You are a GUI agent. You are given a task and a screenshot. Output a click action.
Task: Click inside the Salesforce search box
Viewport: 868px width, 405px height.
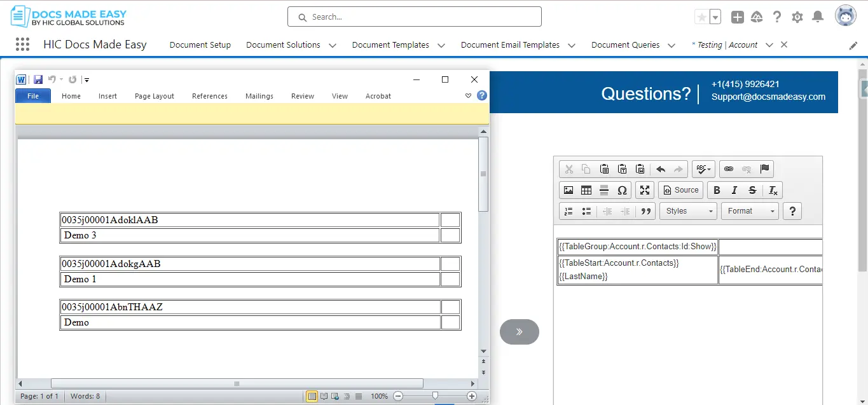(415, 17)
